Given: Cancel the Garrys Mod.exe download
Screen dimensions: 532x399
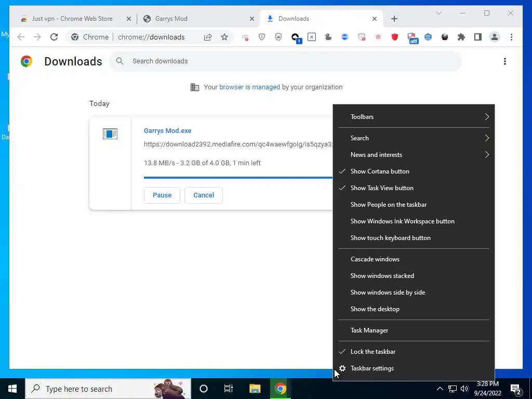Looking at the screenshot, I should tap(204, 195).
